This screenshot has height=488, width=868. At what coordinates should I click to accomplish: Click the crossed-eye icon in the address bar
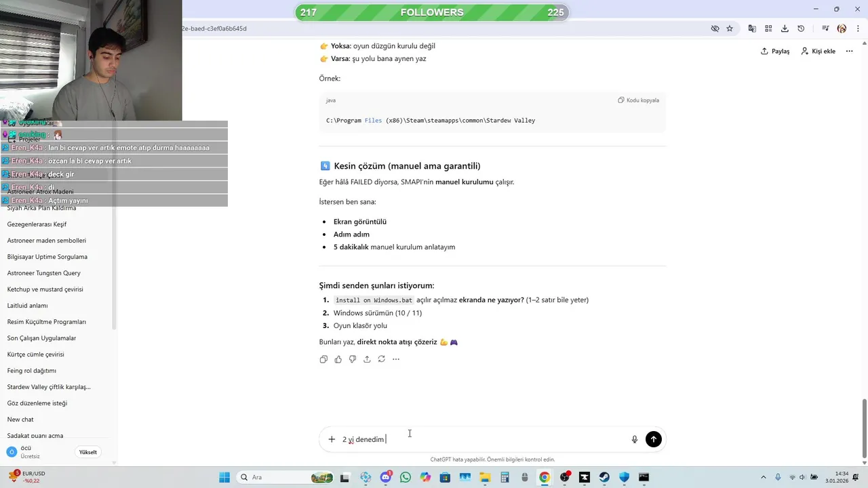click(715, 28)
